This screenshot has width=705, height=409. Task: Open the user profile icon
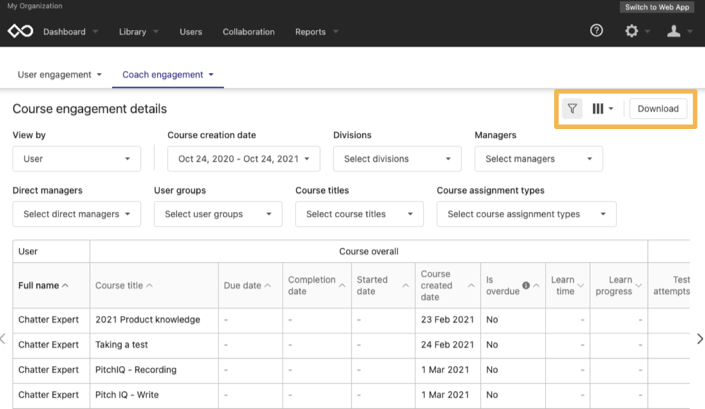tap(673, 31)
